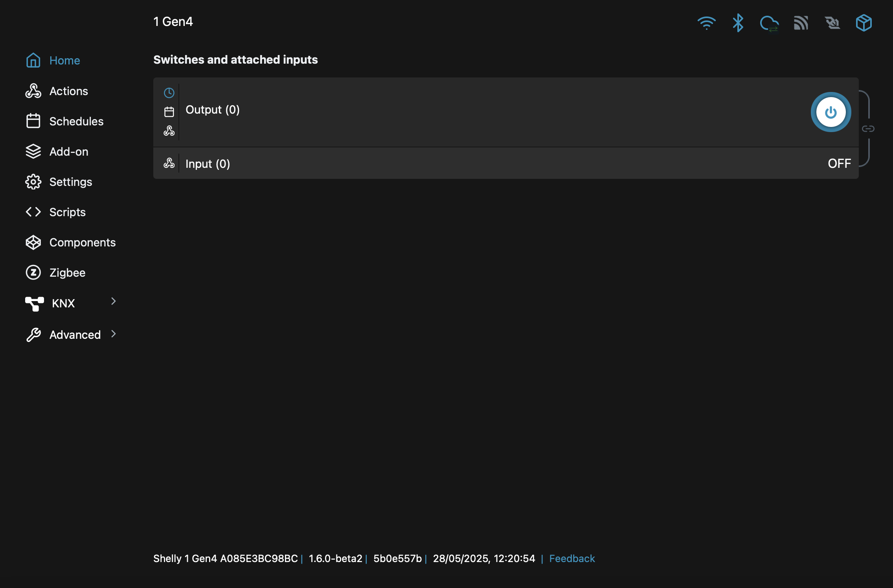Open the Feedback link in the footer
Viewport: 893px width, 588px height.
click(572, 558)
